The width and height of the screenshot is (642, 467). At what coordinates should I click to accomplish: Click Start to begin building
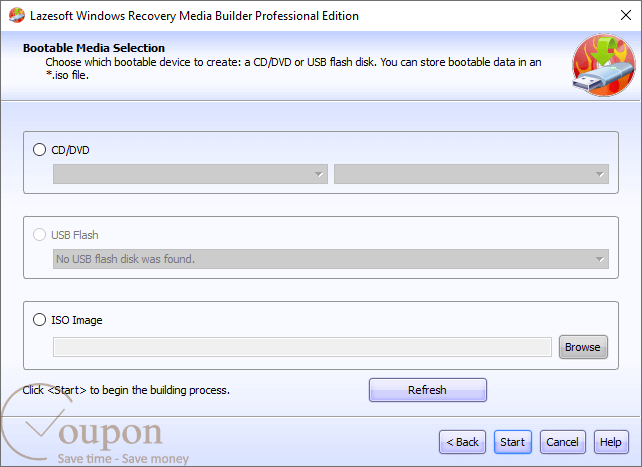513,442
